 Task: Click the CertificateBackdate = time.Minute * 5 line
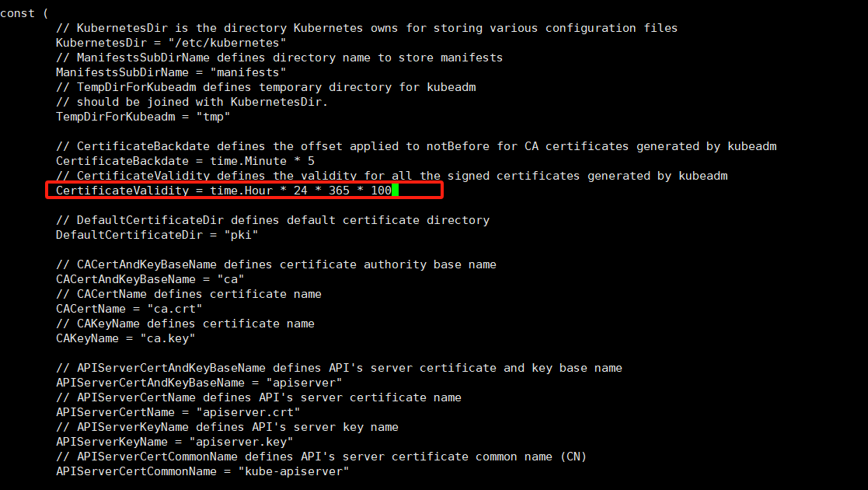[185, 161]
